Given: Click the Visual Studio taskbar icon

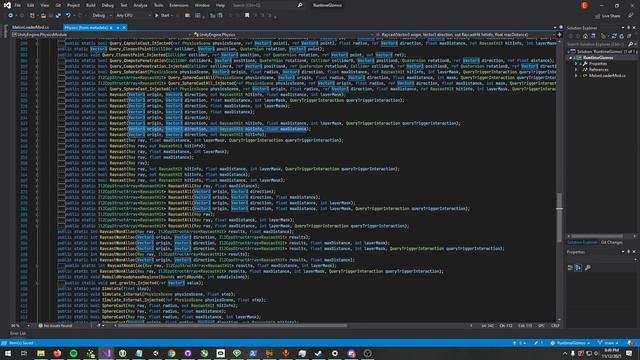Looking at the screenshot, I should pyautogui.click(x=106, y=353).
